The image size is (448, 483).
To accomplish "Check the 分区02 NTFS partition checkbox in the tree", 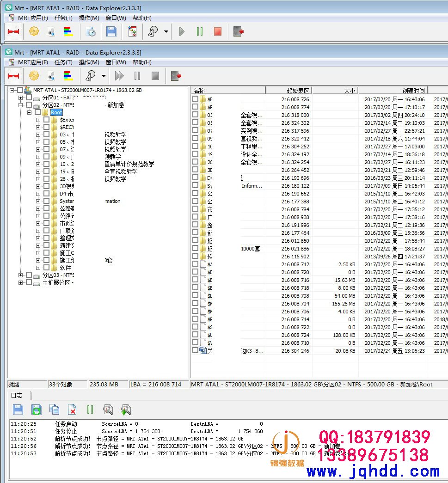I will [x=29, y=105].
